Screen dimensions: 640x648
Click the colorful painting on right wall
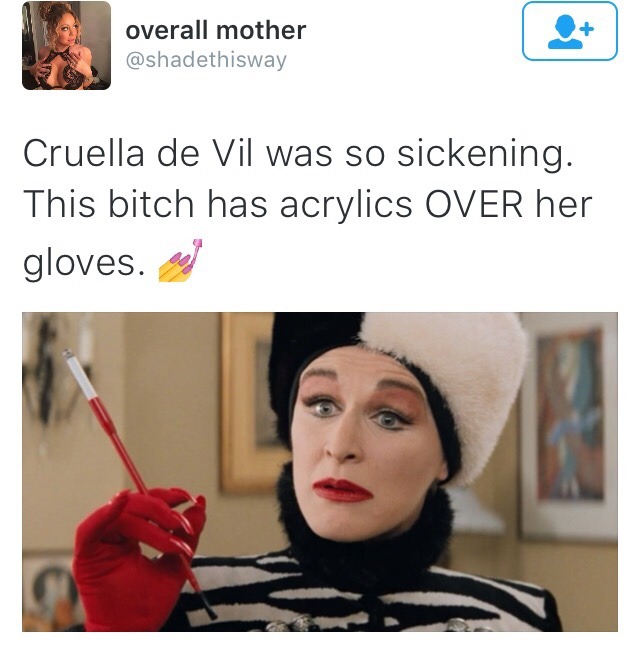(x=569, y=415)
